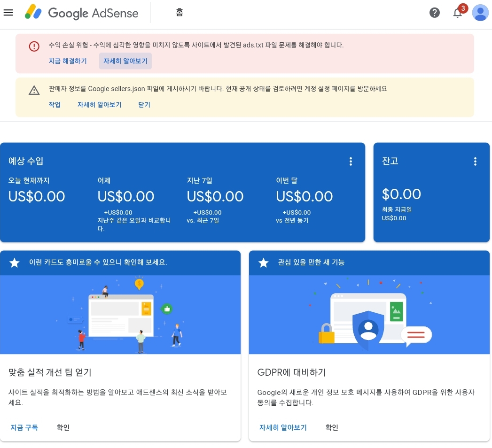Click the GDPR에 대비하기 heading
Viewport: 492px width, 448px height.
(x=291, y=372)
